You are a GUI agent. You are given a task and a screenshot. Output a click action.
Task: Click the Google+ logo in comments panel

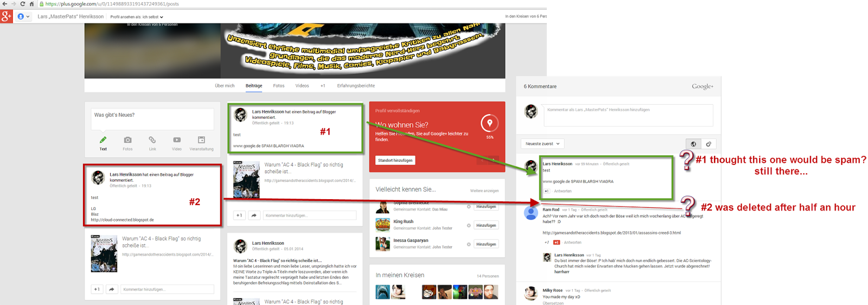tap(703, 86)
